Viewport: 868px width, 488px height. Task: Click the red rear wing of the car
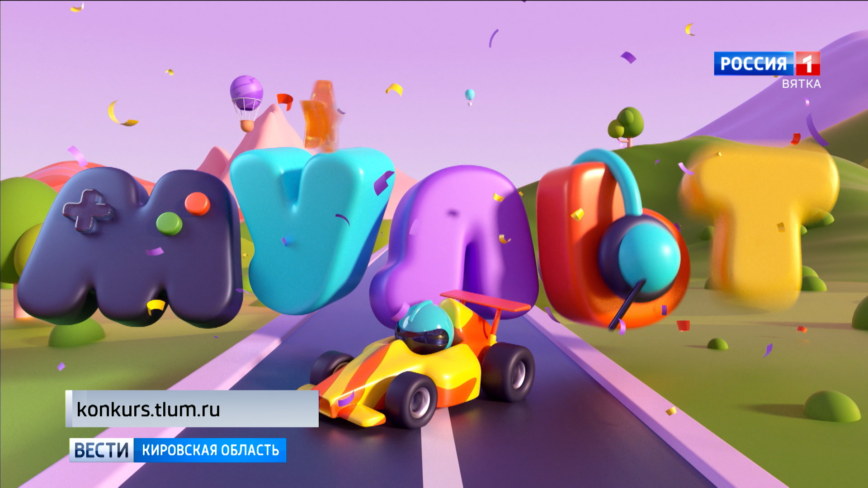(x=486, y=300)
